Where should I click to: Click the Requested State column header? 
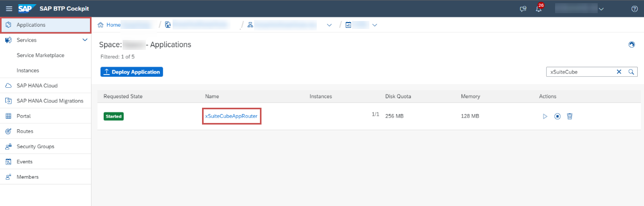tap(123, 96)
